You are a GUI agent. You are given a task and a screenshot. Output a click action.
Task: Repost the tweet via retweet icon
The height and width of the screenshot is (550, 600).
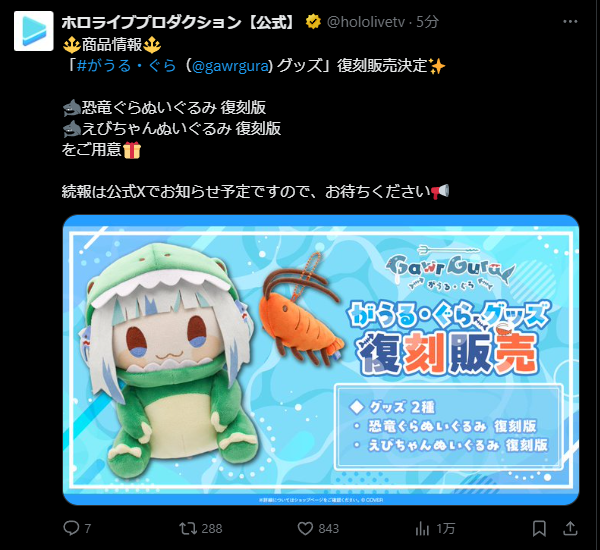[x=188, y=529]
